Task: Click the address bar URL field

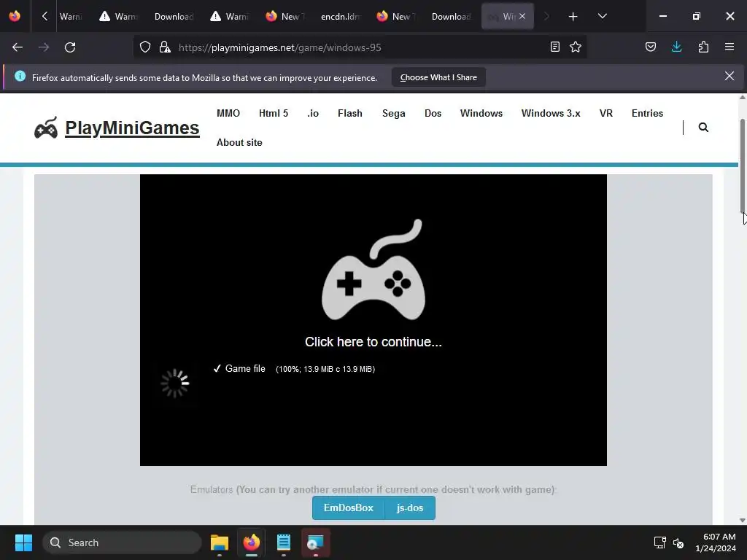Action: pyautogui.click(x=362, y=47)
